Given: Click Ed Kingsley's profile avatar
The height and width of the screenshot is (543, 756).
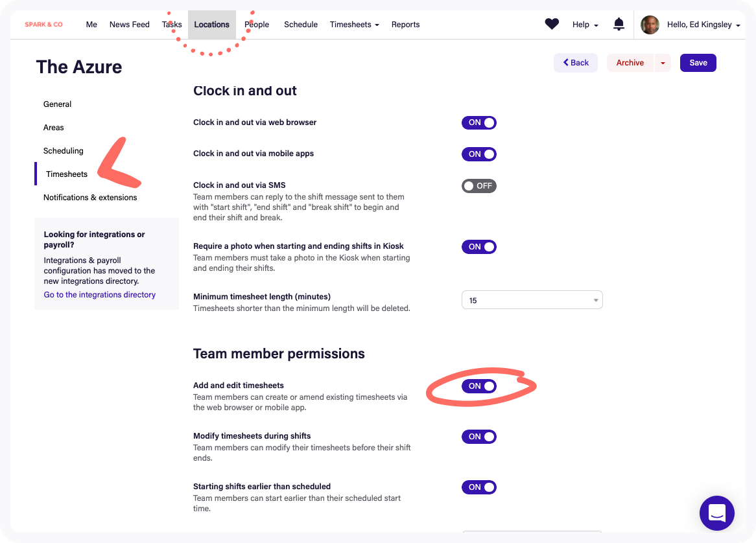Looking at the screenshot, I should click(650, 25).
